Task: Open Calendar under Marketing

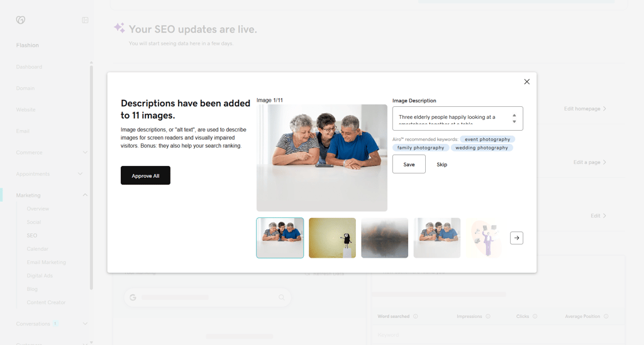Action: coord(37,249)
